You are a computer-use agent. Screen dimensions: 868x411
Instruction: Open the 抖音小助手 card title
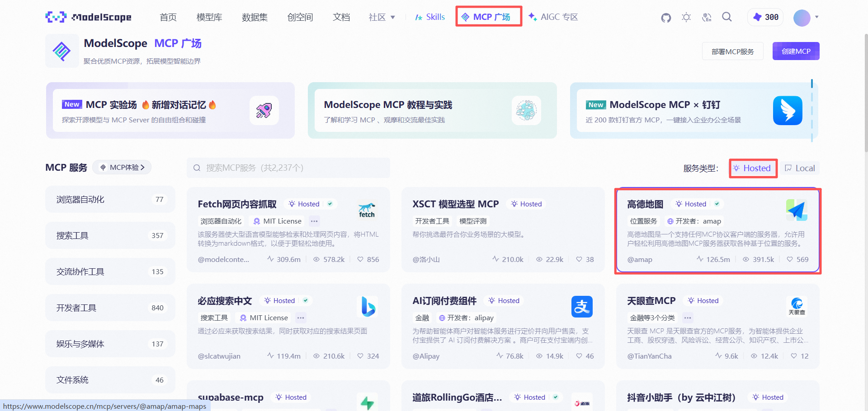pyautogui.click(x=681, y=397)
